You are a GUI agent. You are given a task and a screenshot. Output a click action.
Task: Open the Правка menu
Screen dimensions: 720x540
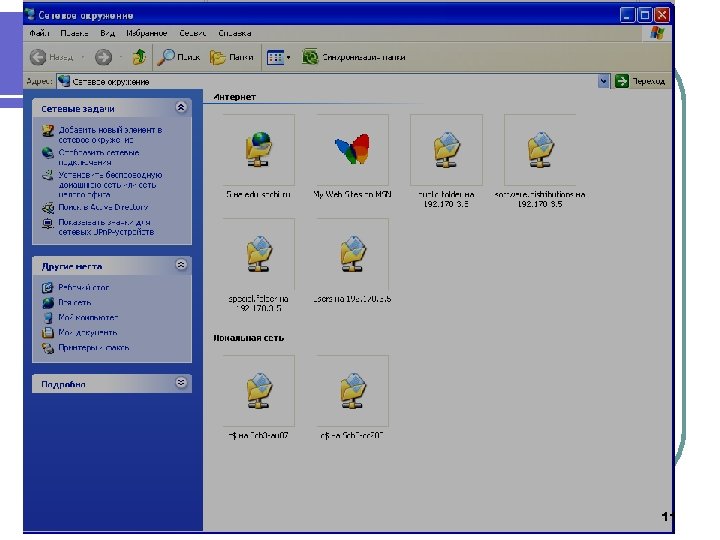click(74, 33)
